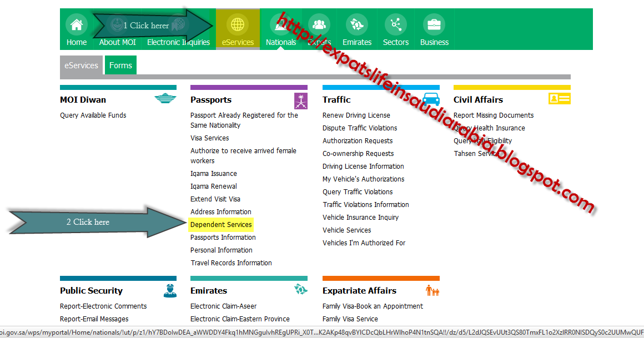Viewport: 644px width, 338px height.
Task: Open Vehicles I'm Authorized For link
Action: (x=364, y=243)
